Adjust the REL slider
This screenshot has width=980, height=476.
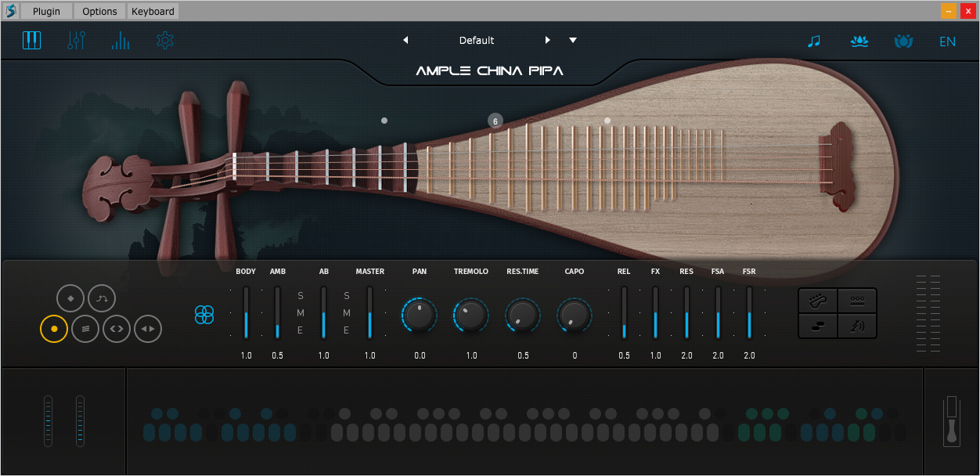point(624,312)
